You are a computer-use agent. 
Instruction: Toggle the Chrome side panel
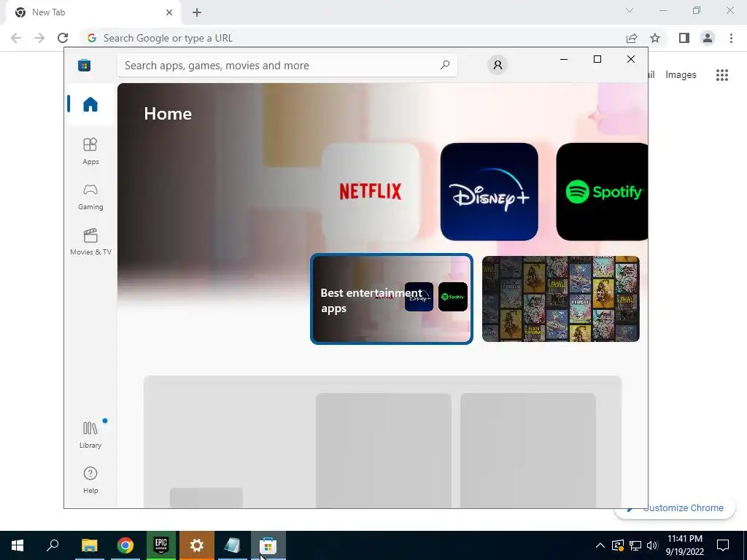(x=684, y=38)
